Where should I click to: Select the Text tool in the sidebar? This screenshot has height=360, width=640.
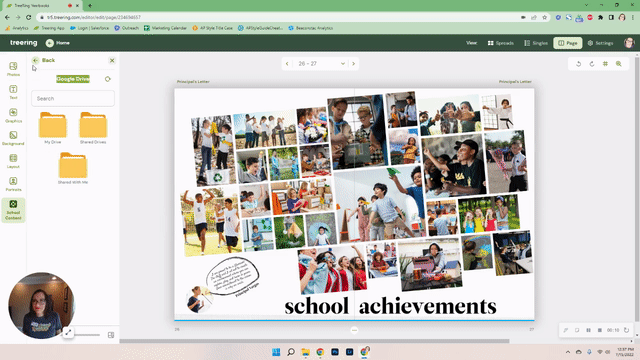pos(13,92)
